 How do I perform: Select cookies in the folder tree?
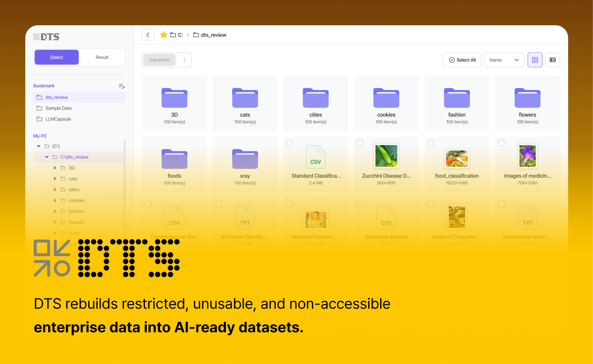[76, 201]
